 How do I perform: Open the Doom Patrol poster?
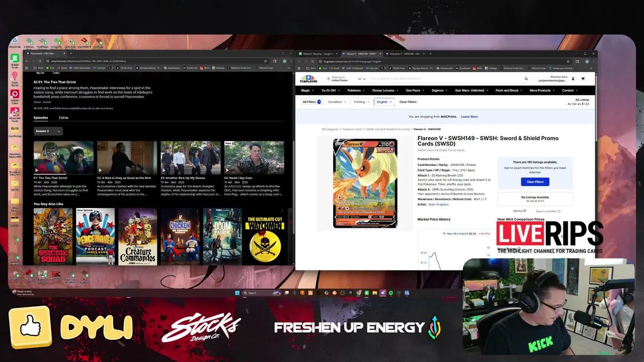coord(222,236)
